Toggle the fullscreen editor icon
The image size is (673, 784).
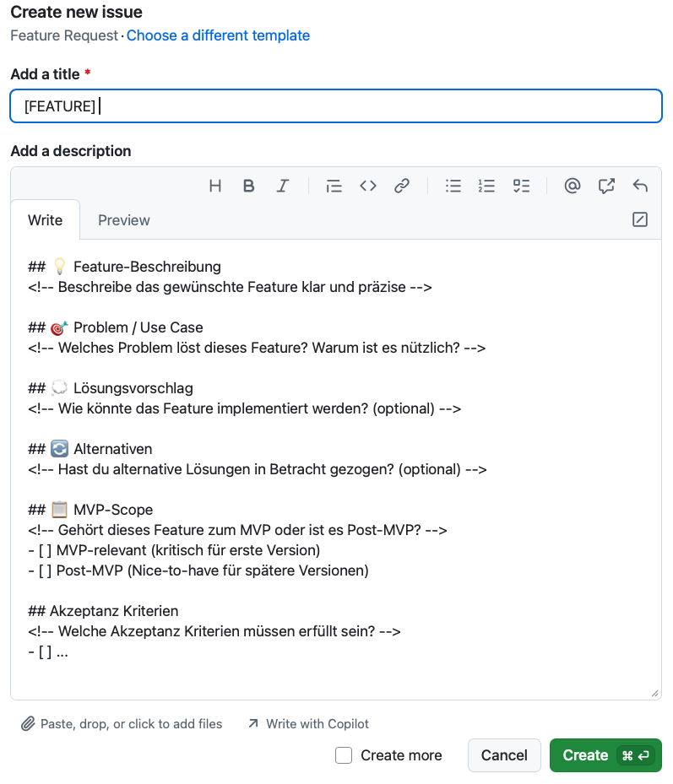coord(640,219)
